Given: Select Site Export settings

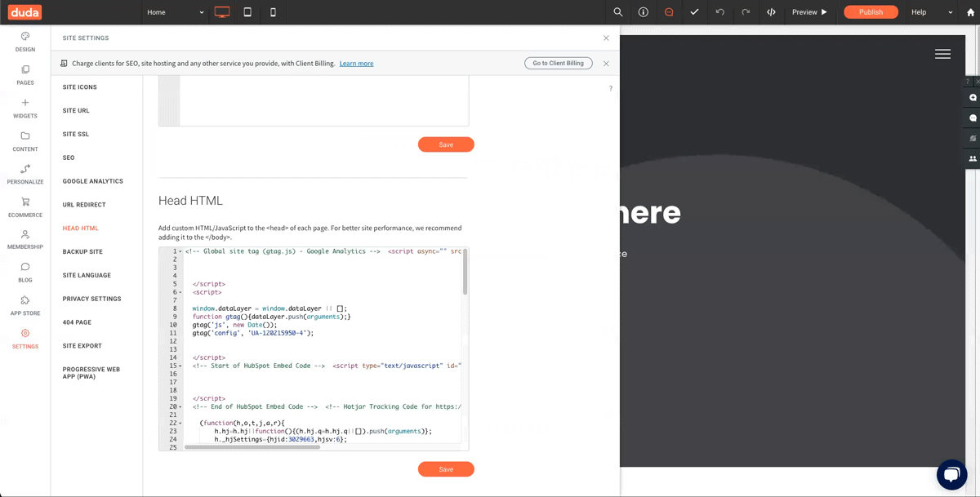Looking at the screenshot, I should tap(82, 346).
